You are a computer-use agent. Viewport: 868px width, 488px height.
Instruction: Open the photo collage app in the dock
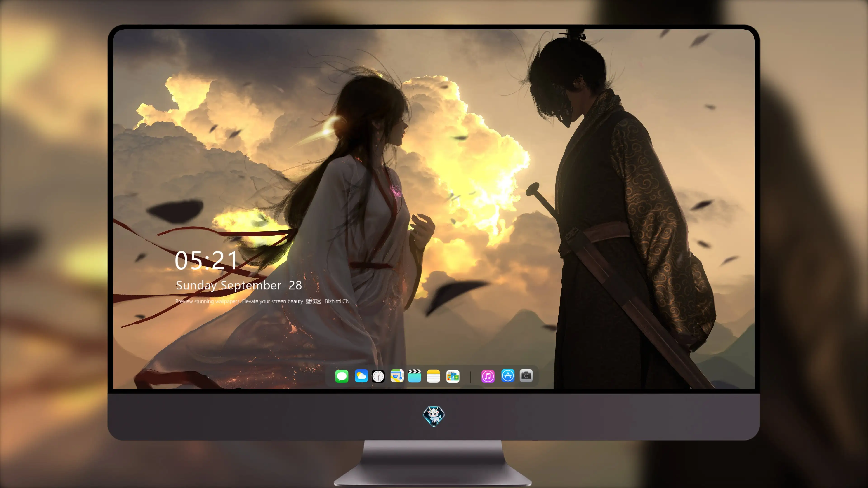pyautogui.click(x=453, y=376)
